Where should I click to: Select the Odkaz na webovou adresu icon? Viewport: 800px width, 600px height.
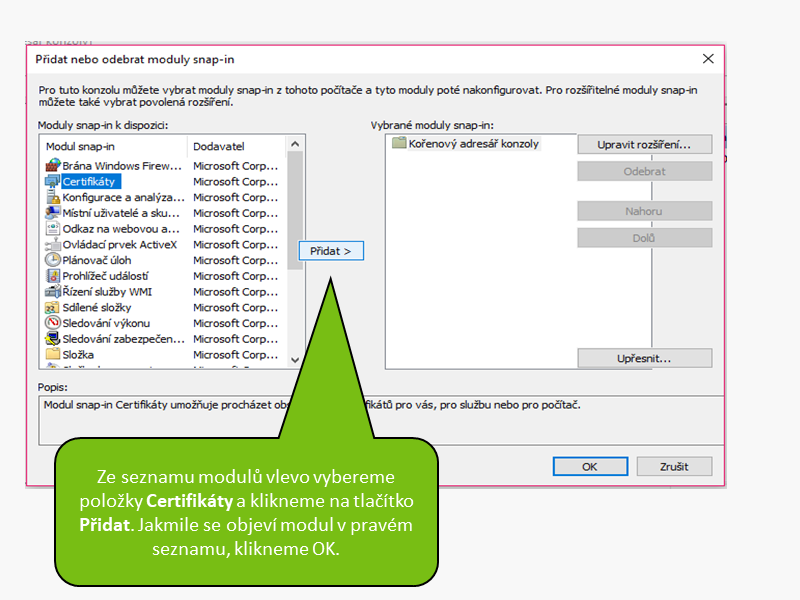[53, 229]
